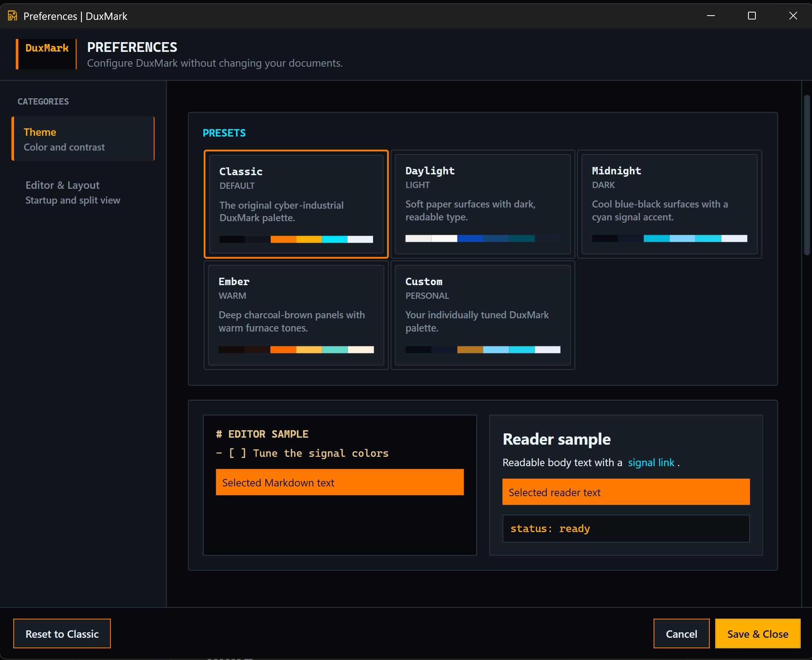Click the Custom palette color strip

coord(483,350)
